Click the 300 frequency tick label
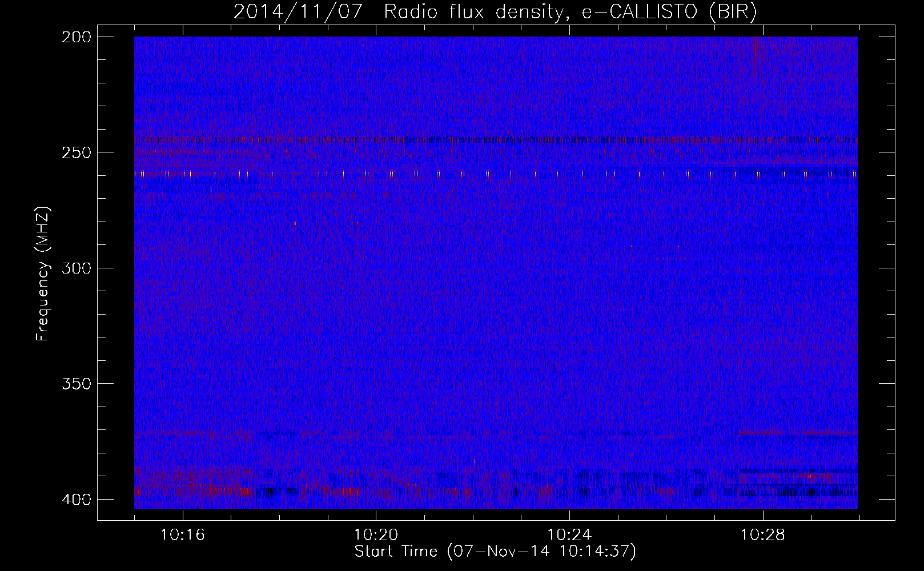Screen dimensions: 924x571 tap(76, 268)
